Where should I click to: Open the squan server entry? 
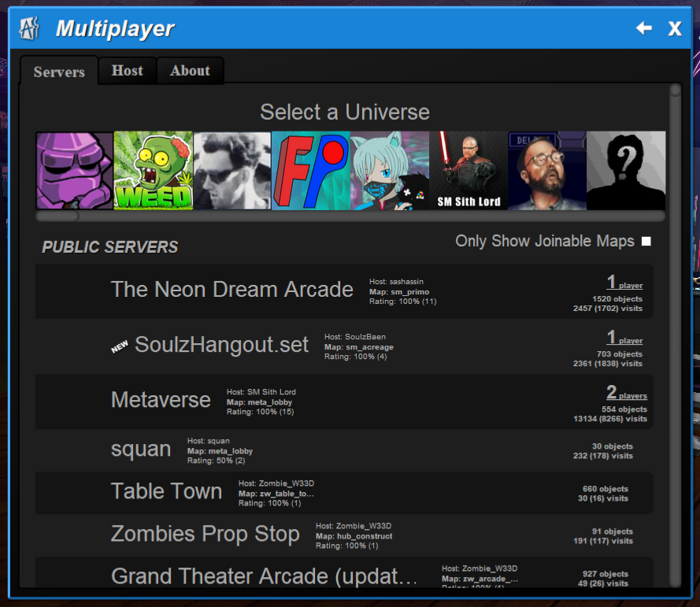[x=344, y=450]
